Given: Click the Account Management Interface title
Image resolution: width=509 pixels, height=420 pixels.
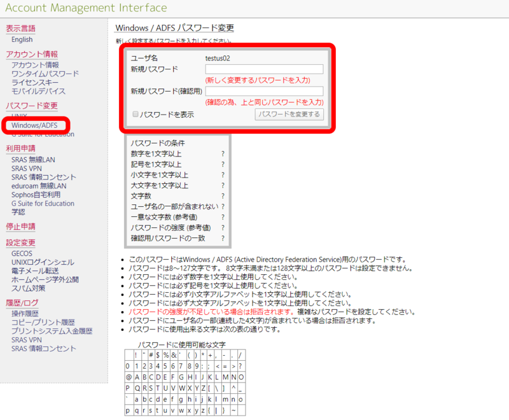Looking at the screenshot, I should (86, 8).
